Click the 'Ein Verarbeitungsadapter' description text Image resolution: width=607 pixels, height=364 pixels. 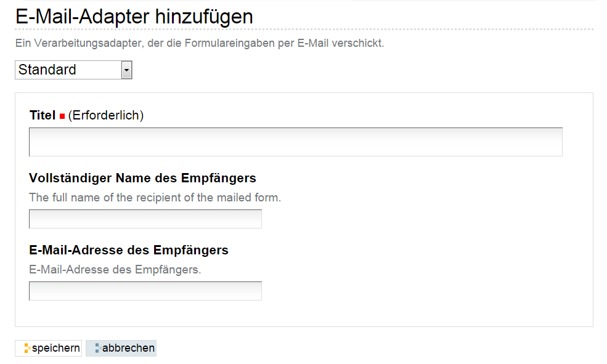[x=200, y=43]
